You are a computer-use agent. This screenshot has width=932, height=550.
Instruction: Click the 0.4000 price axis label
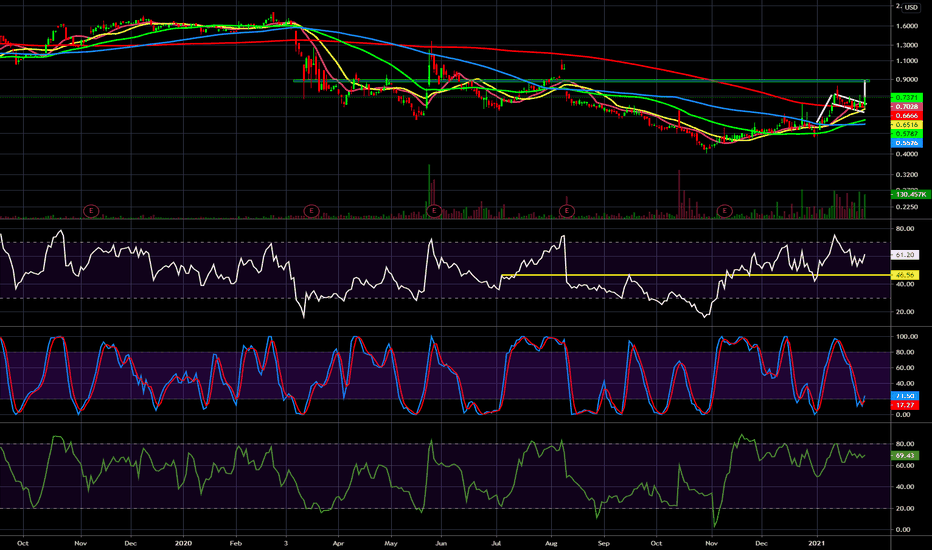tap(906, 154)
